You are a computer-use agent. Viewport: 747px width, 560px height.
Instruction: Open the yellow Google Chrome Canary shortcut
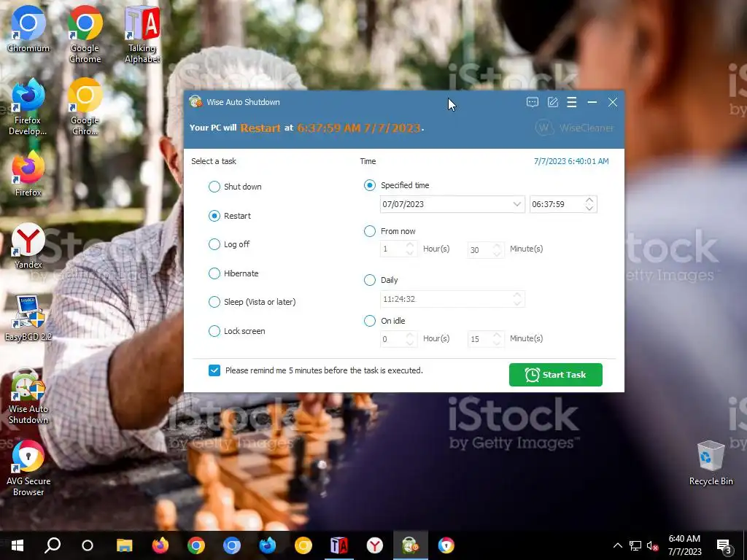85,106
